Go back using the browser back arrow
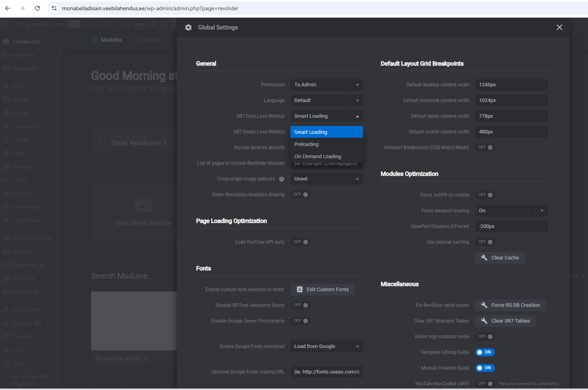The height and width of the screenshot is (390, 588). 7,8
